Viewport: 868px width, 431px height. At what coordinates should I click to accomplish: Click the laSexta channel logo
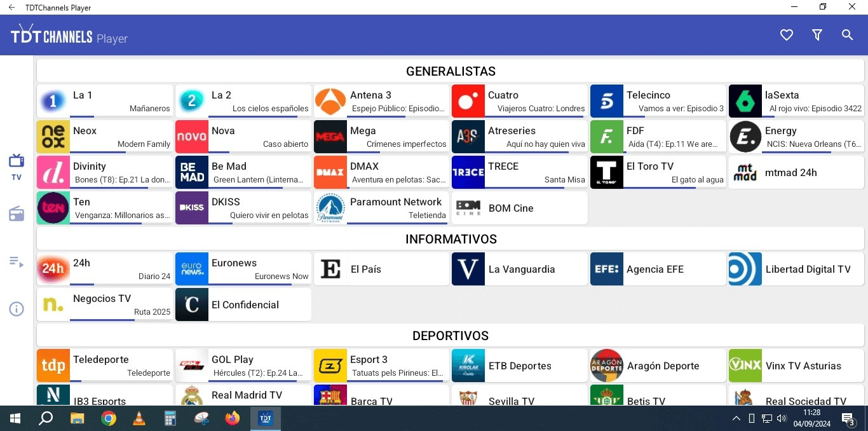click(745, 101)
